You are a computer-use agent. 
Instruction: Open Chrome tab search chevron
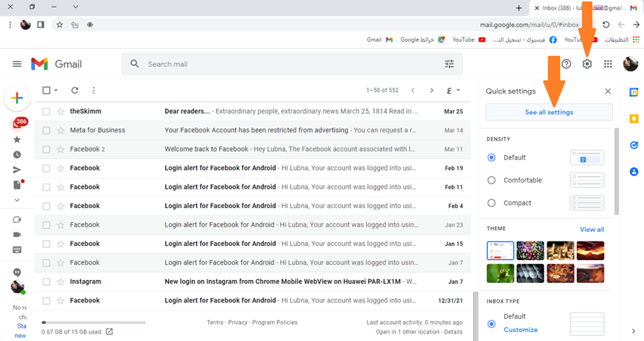(x=76, y=7)
